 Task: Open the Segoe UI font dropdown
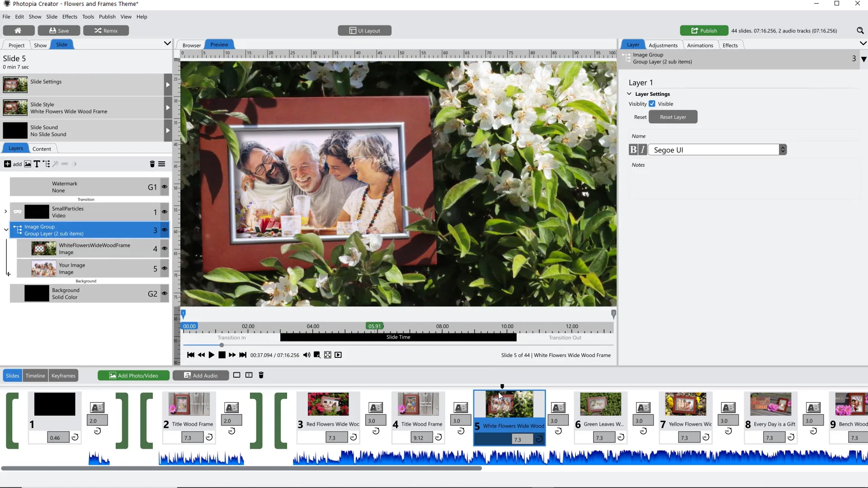[783, 150]
